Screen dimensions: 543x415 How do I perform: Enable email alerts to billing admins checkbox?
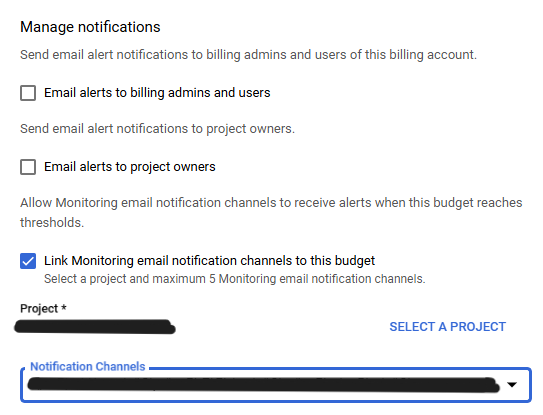click(28, 93)
